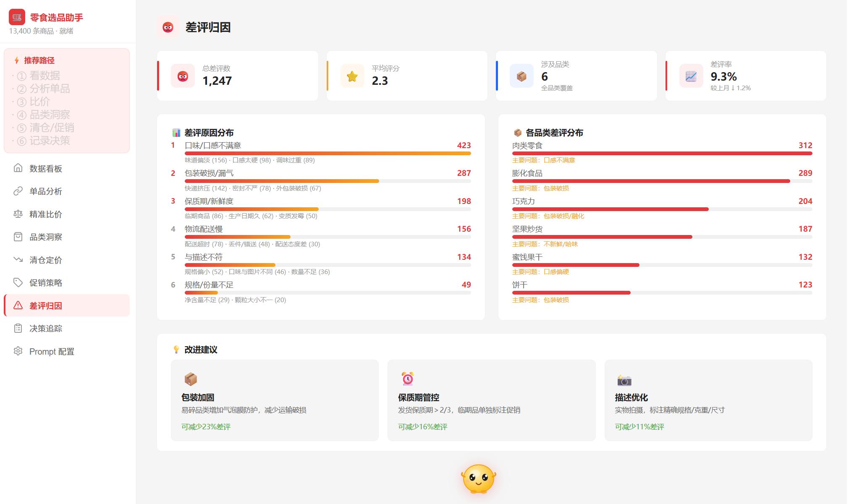
Task: Click the 肉类零食 red progress bar
Action: click(x=662, y=153)
